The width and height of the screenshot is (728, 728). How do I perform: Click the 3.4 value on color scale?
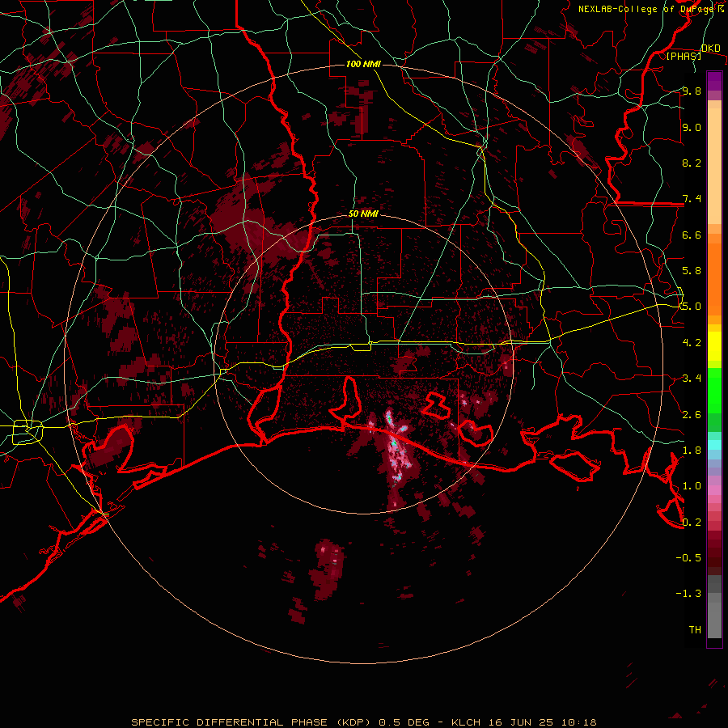[692, 379]
